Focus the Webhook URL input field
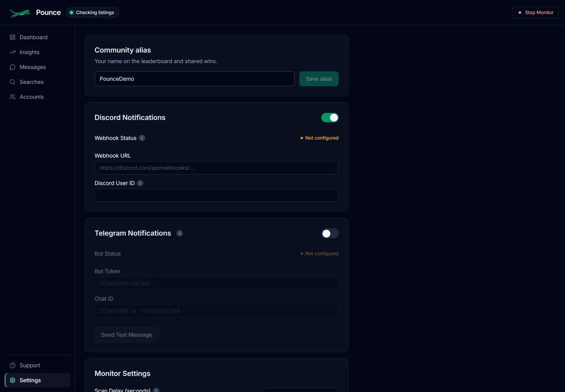Viewport: 565px width, 392px height. (x=216, y=168)
